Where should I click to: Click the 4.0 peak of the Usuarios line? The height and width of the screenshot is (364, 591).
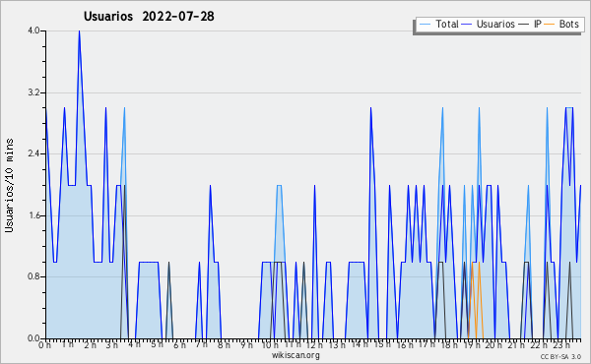pyautogui.click(x=79, y=31)
